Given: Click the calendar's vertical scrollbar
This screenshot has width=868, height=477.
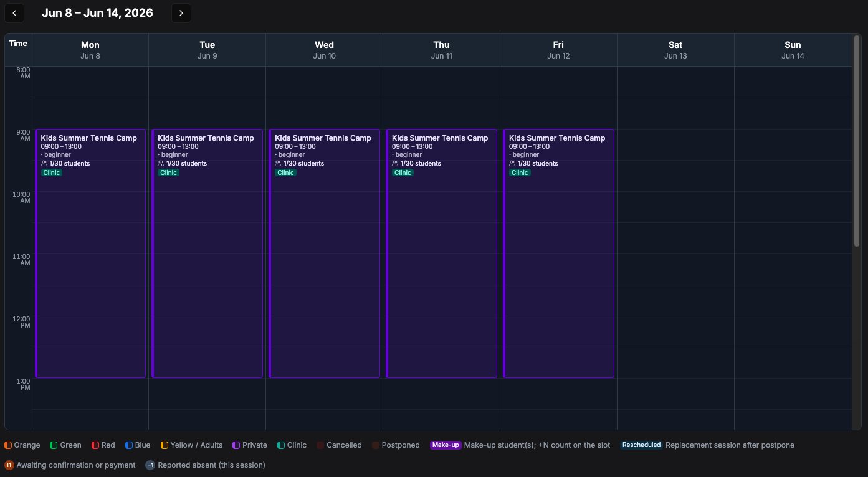Looking at the screenshot, I should [x=857, y=140].
